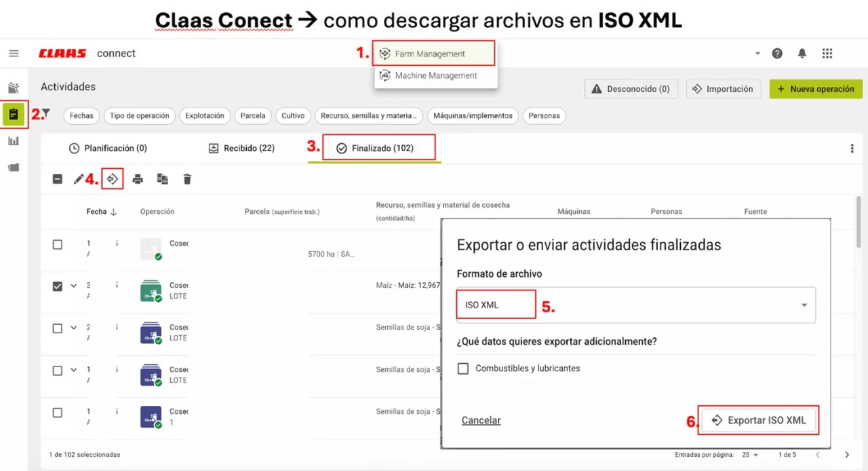Open the entries per page 25 dropdown
The width and height of the screenshot is (868, 471).
pyautogui.click(x=750, y=455)
